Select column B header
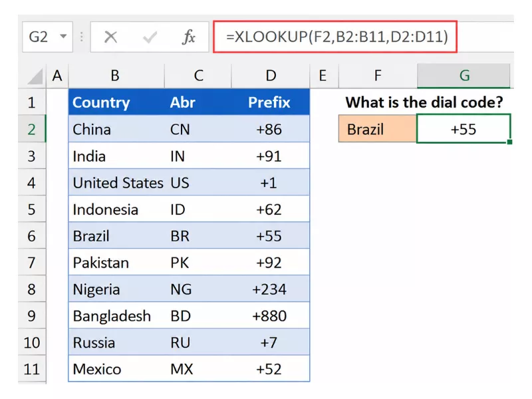The height and width of the screenshot is (399, 532). click(x=116, y=76)
